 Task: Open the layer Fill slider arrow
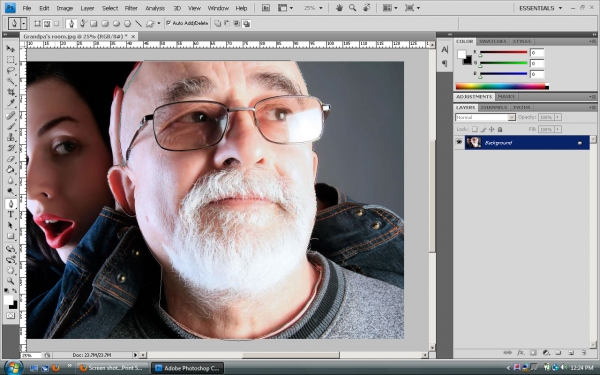558,129
